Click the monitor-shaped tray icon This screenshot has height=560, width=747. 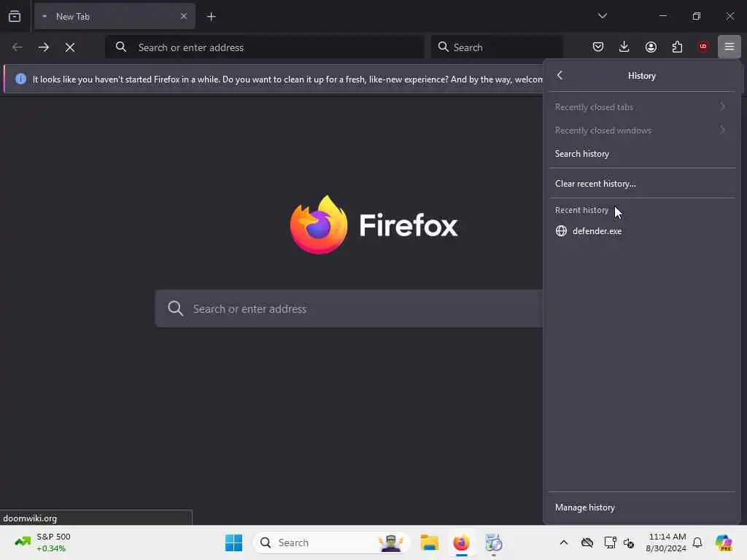pyautogui.click(x=610, y=542)
